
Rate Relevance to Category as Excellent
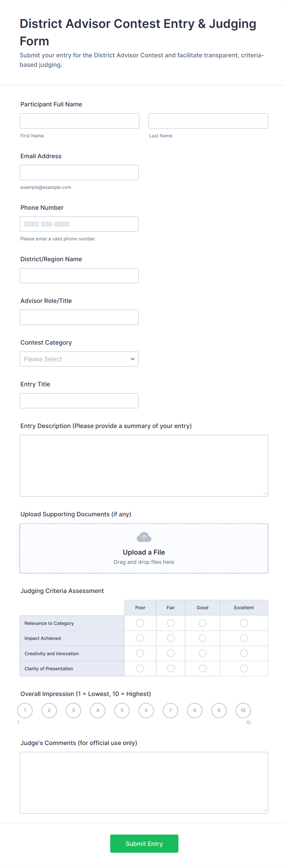tap(244, 623)
